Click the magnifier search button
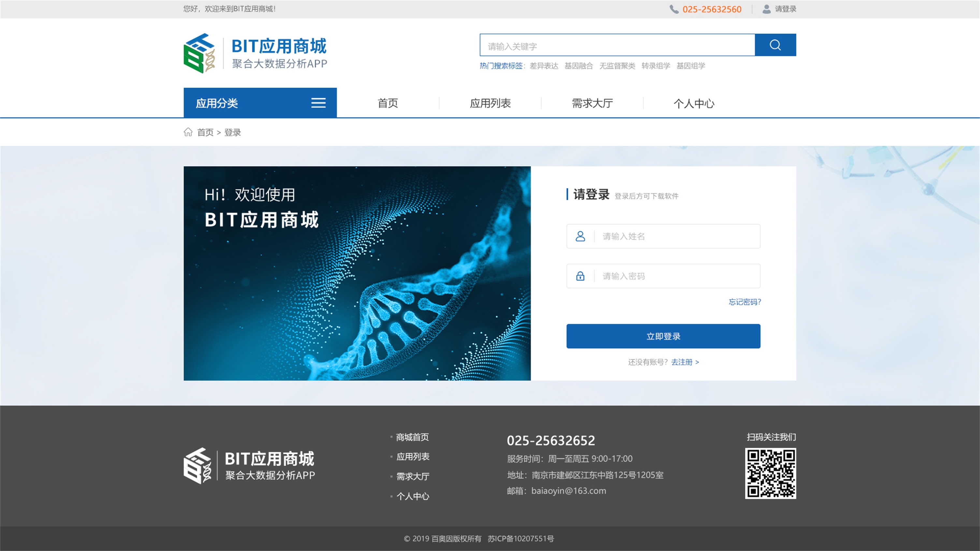Viewport: 980px width, 551px height. 775,45
